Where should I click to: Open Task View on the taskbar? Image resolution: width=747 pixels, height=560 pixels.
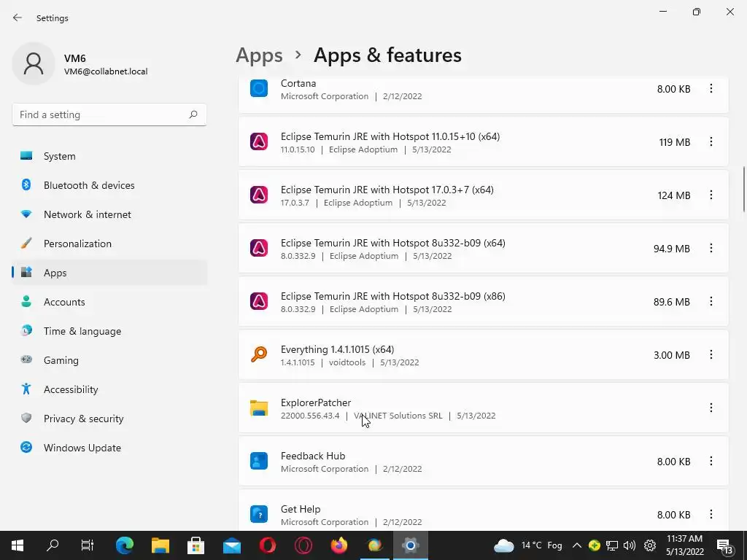88,545
